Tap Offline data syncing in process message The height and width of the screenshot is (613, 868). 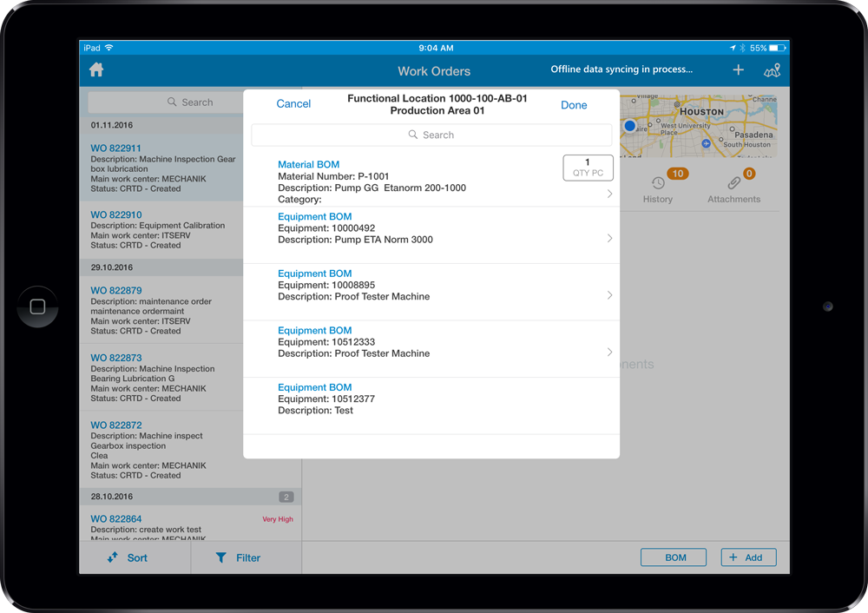[x=621, y=69]
